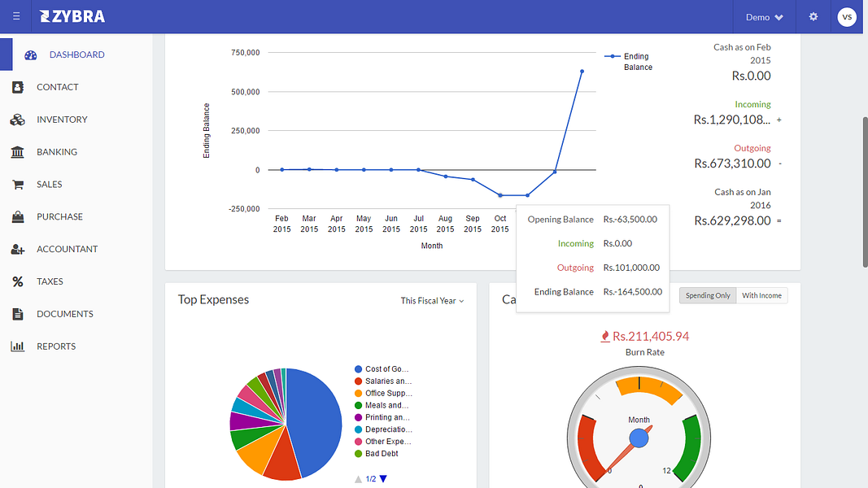Click the blue Cost of Goods legend swatch
868x488 pixels.
click(x=358, y=369)
